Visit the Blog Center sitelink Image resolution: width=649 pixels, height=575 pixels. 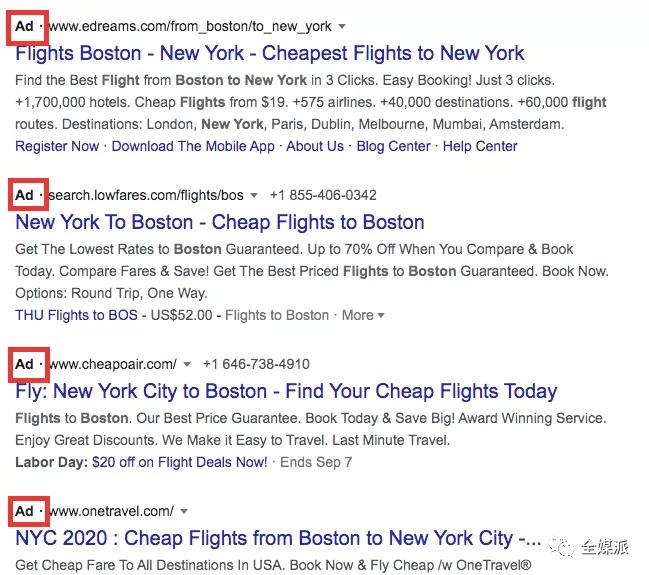(x=394, y=146)
